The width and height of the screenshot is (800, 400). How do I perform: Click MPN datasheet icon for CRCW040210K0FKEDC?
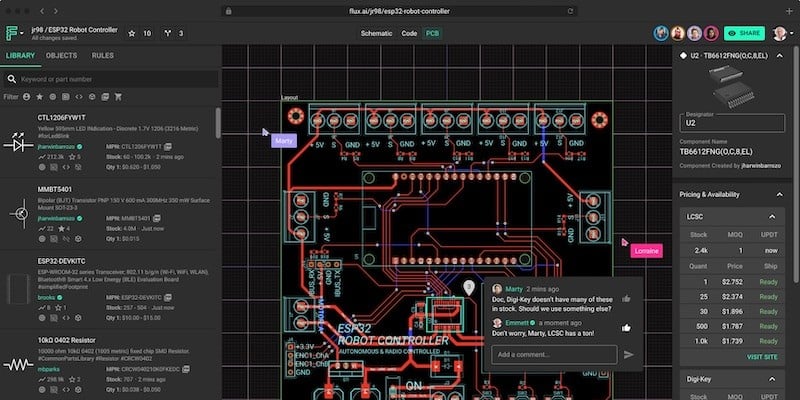pos(186,369)
